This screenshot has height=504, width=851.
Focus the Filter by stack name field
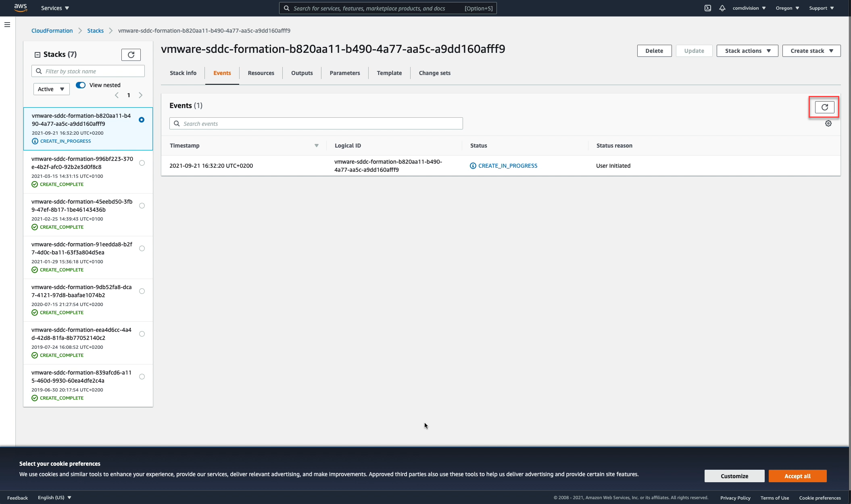pyautogui.click(x=88, y=71)
